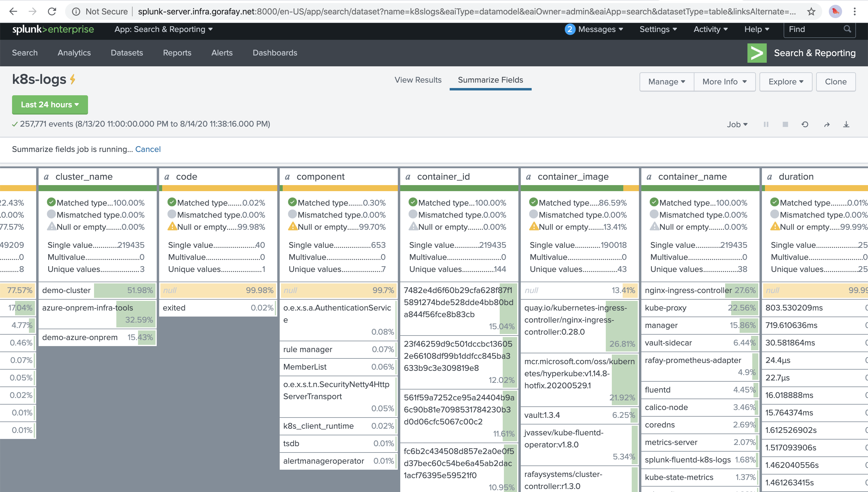Open the Manage dropdown
This screenshot has height=492, width=868.
coord(666,82)
